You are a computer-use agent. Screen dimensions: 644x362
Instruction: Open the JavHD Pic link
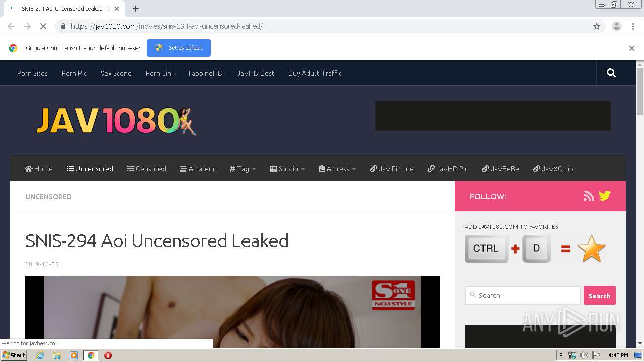click(x=448, y=169)
